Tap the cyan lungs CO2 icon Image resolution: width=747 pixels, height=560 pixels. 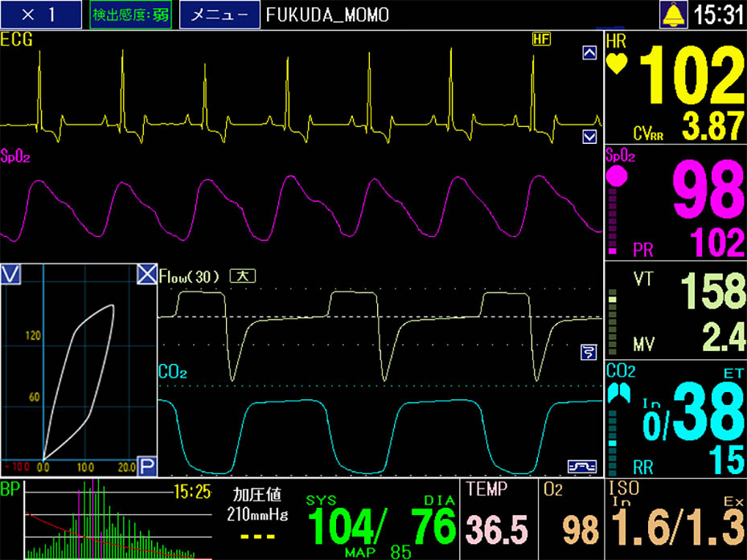coord(619,394)
